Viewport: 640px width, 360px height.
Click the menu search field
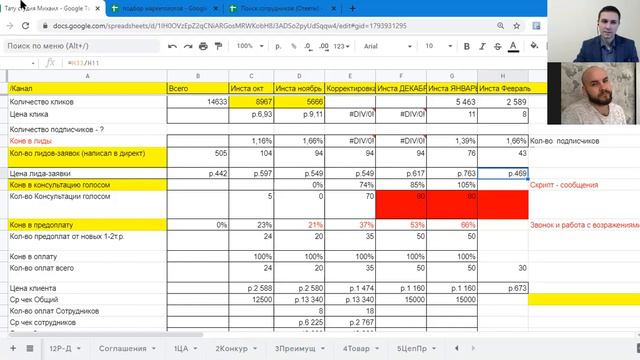[x=82, y=46]
